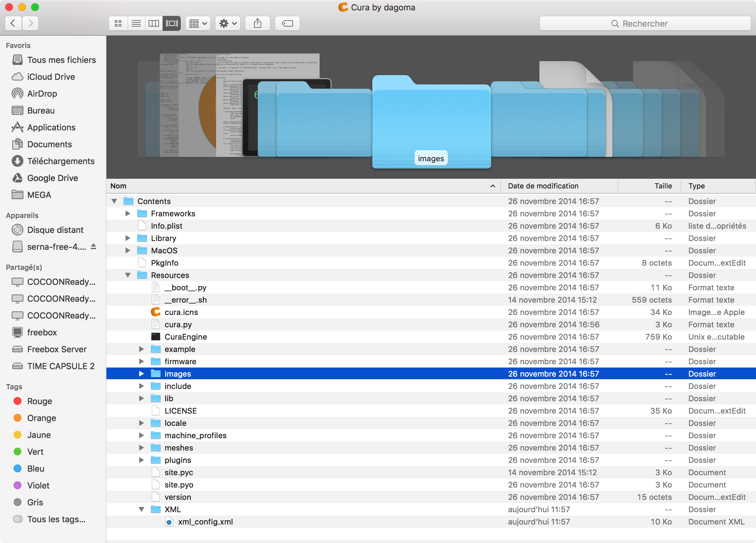Select the cura.icns file icon
This screenshot has width=756, height=543.
tap(156, 312)
